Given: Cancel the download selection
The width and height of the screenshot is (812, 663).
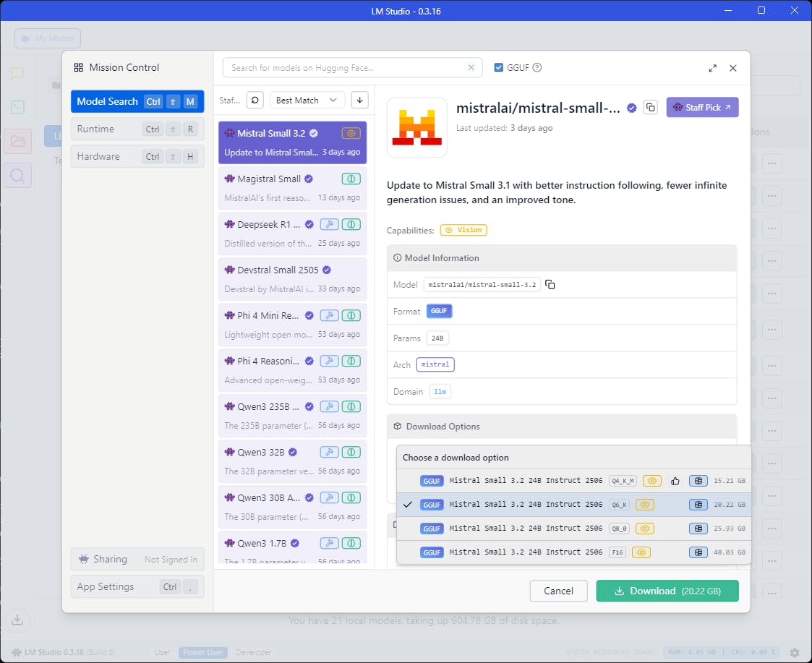Looking at the screenshot, I should click(558, 591).
